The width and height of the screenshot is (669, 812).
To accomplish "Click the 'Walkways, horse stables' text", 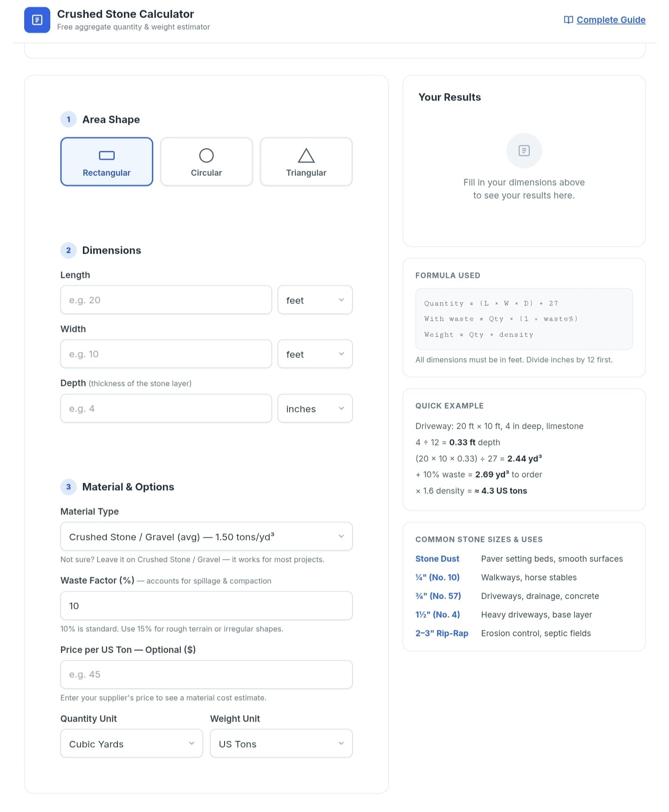I will [x=529, y=577].
